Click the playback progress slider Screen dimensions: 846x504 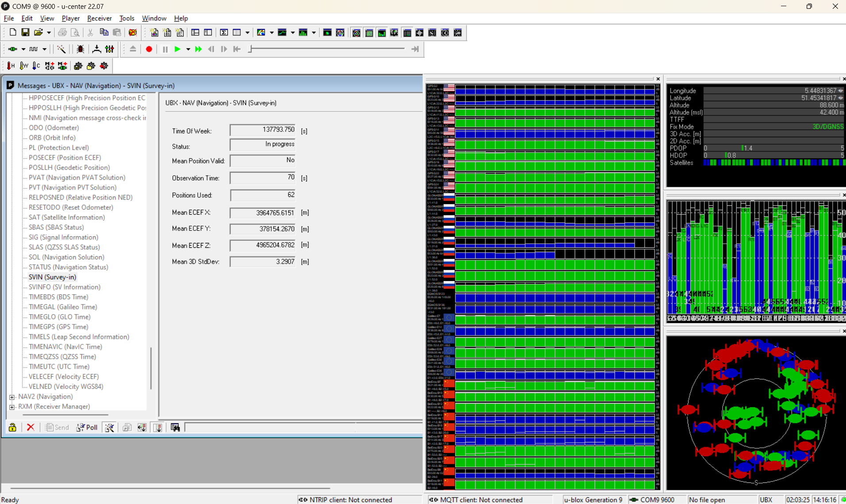click(x=327, y=49)
